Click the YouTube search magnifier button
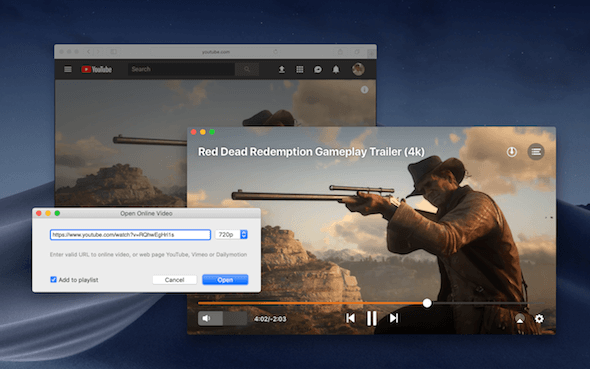 [247, 69]
